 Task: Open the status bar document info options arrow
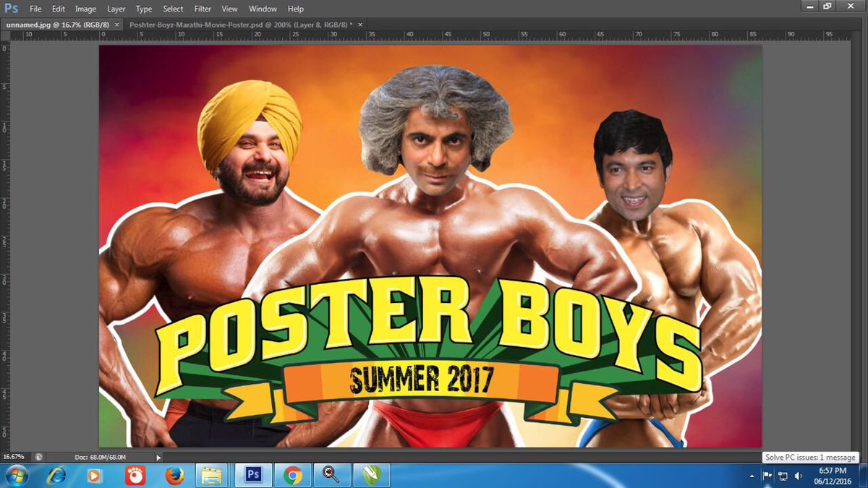(158, 457)
